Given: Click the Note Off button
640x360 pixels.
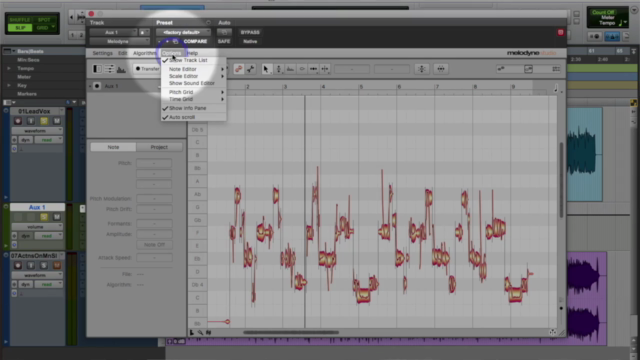Looking at the screenshot, I should pyautogui.click(x=154, y=245).
